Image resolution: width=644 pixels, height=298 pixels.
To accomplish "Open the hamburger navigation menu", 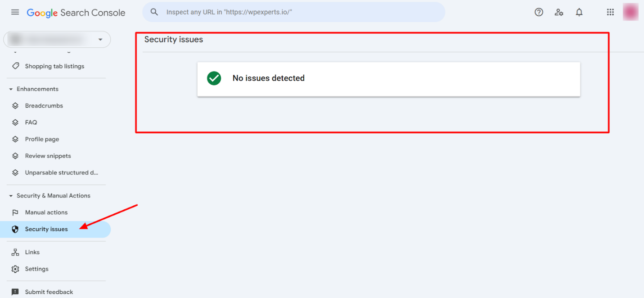I will pos(15,12).
